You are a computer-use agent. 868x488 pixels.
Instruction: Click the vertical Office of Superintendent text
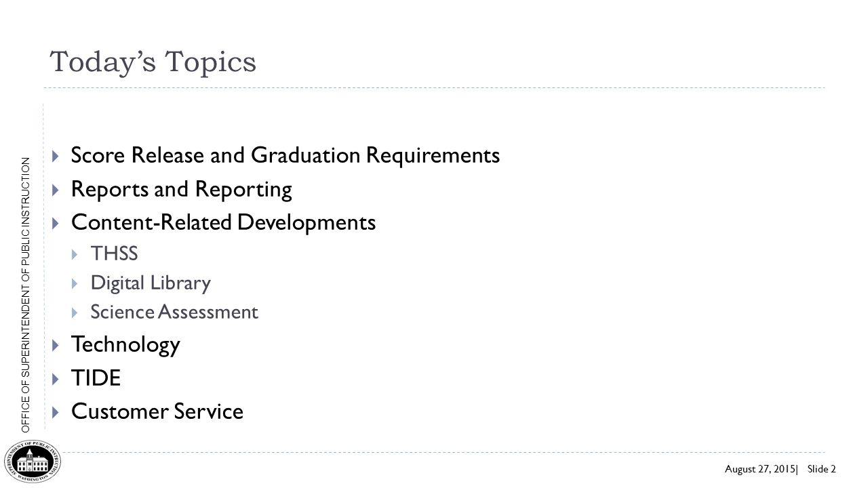click(x=26, y=295)
